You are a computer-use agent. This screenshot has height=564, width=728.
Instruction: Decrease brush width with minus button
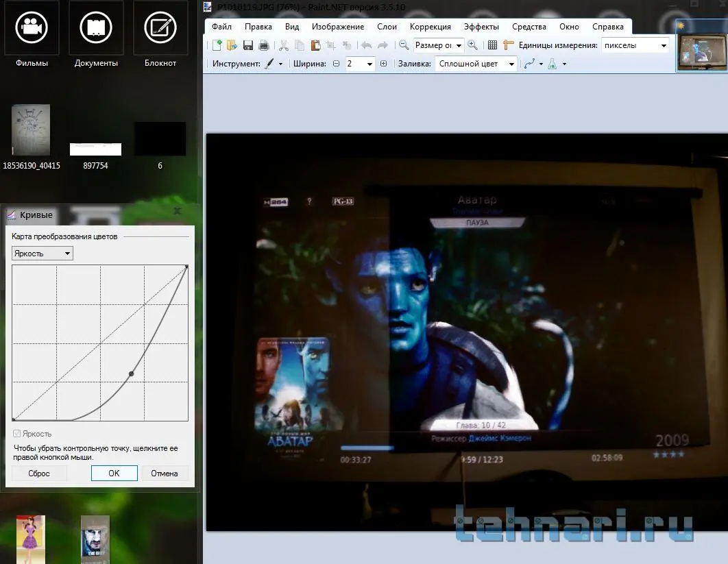pyautogui.click(x=336, y=64)
